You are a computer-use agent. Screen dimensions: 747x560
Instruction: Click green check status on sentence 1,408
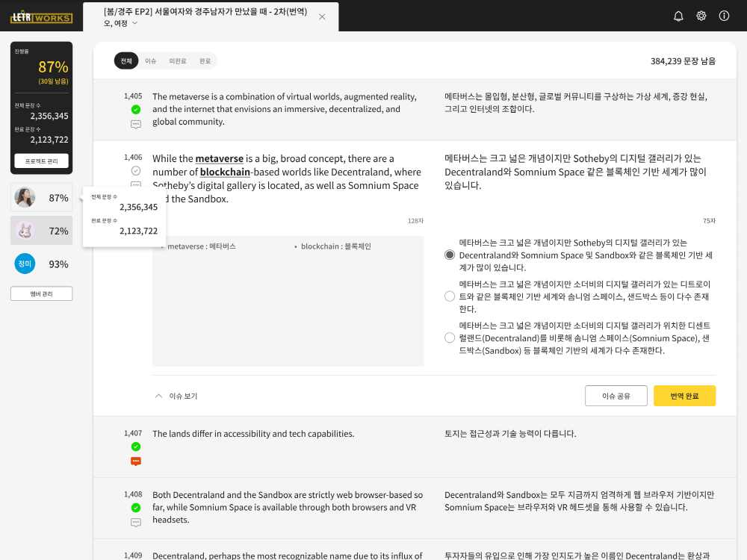point(136,508)
